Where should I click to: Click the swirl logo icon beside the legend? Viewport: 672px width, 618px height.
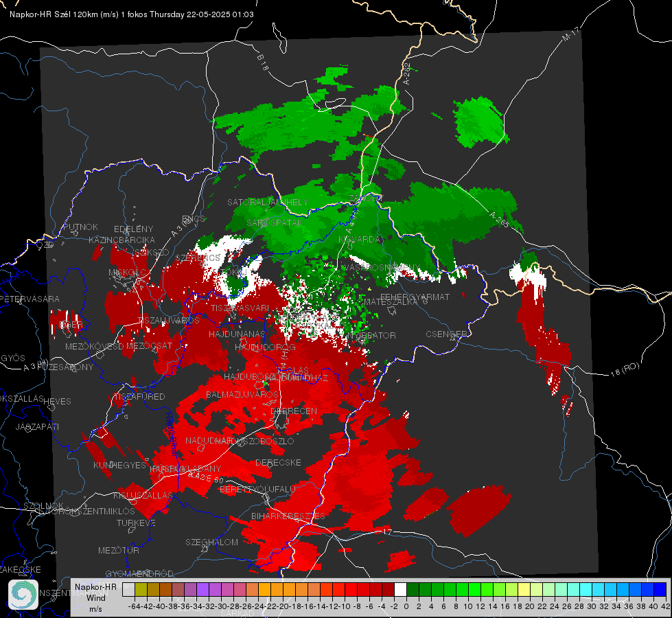[x=23, y=595]
